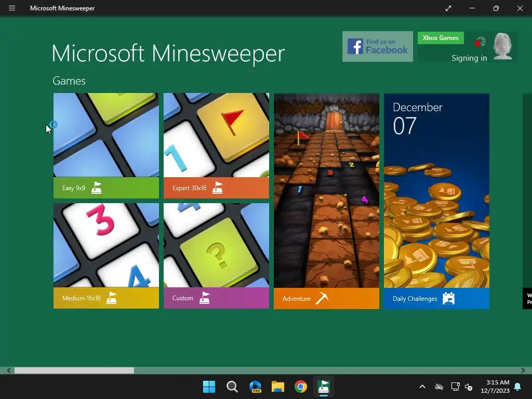Click the network display tray icon
Screen dimensions: 532x399
(455, 387)
